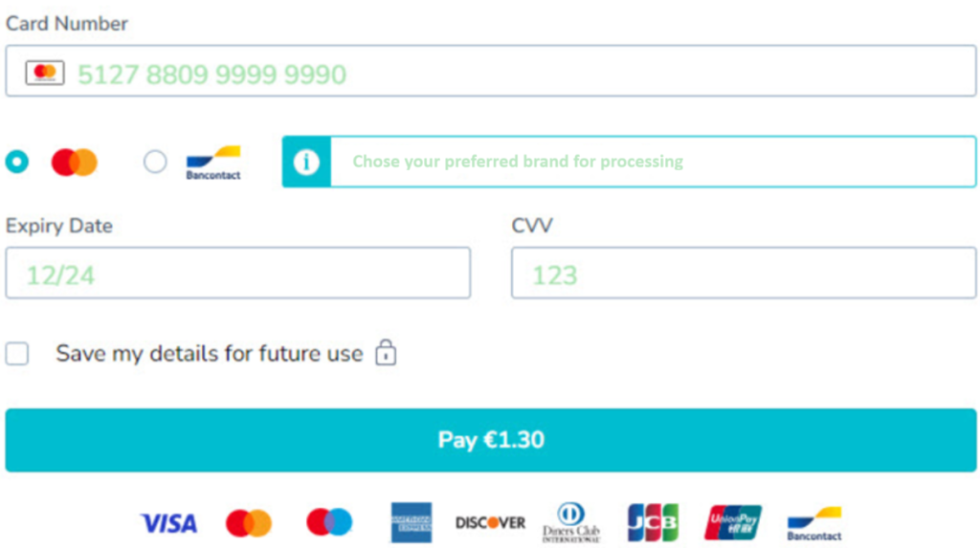Check the Save my details checkbox
This screenshot has width=980, height=548.
[x=17, y=354]
